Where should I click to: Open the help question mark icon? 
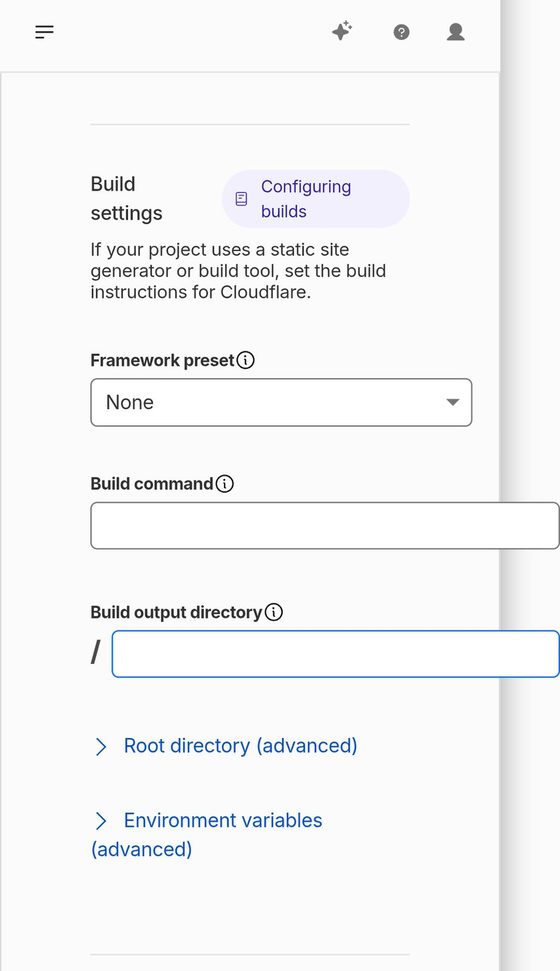401,32
